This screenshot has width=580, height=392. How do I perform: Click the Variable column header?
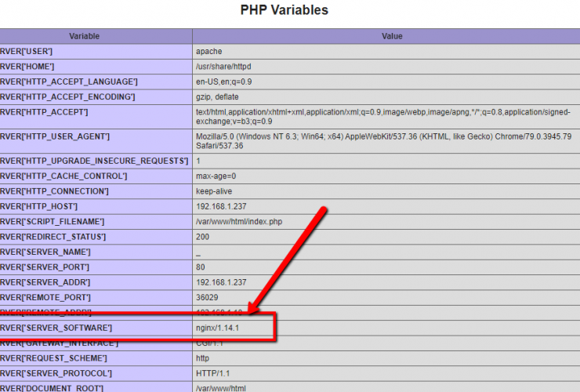[x=84, y=36]
